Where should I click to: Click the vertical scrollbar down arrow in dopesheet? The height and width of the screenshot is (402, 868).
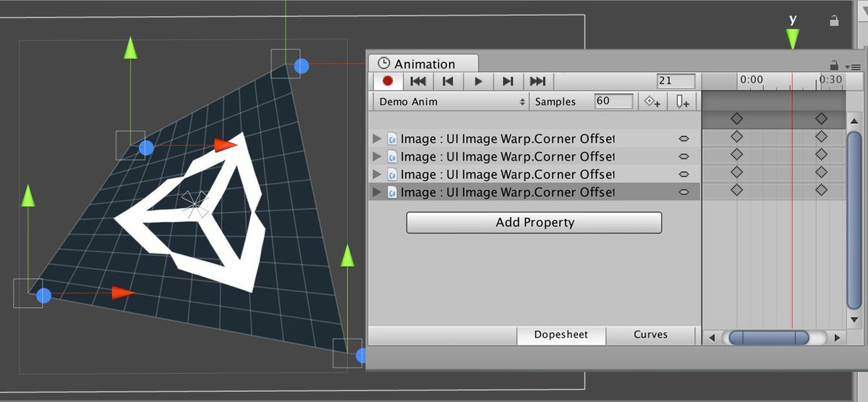coord(855,319)
